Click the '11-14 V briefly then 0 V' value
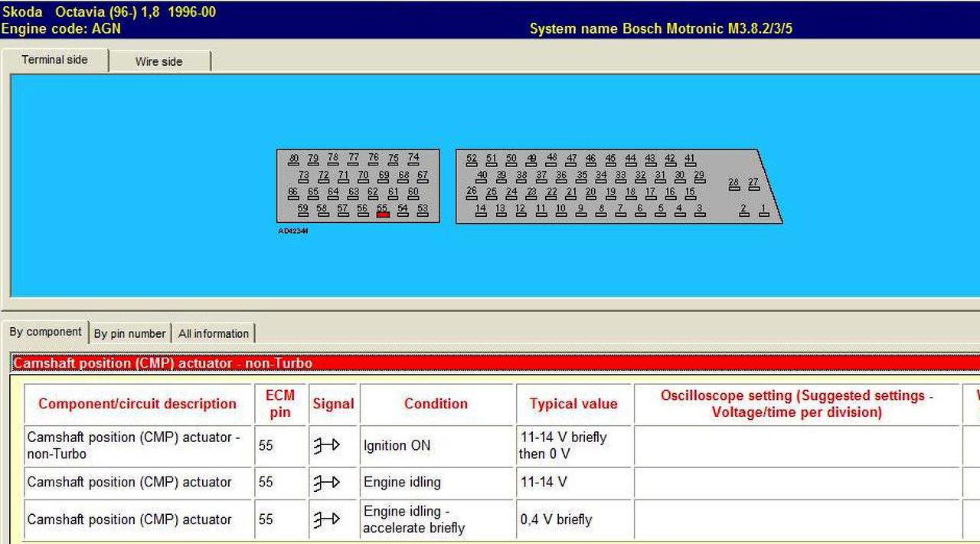Screen dimensions: 980x544 coord(573,446)
